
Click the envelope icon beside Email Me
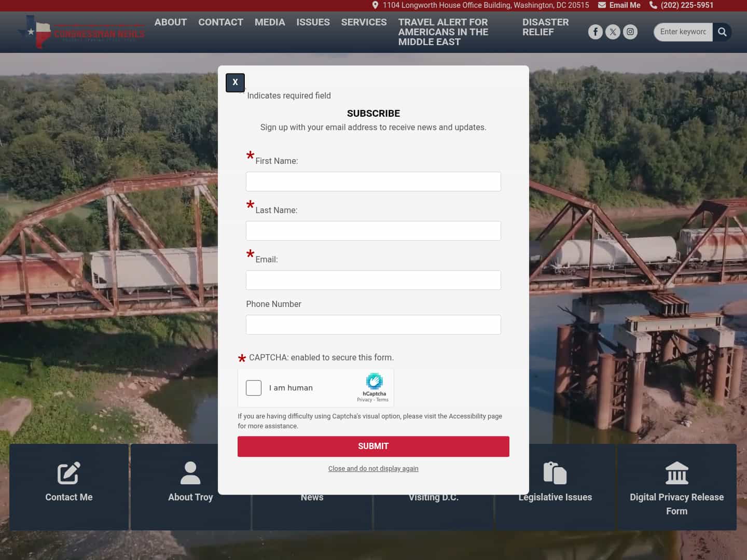click(x=602, y=5)
